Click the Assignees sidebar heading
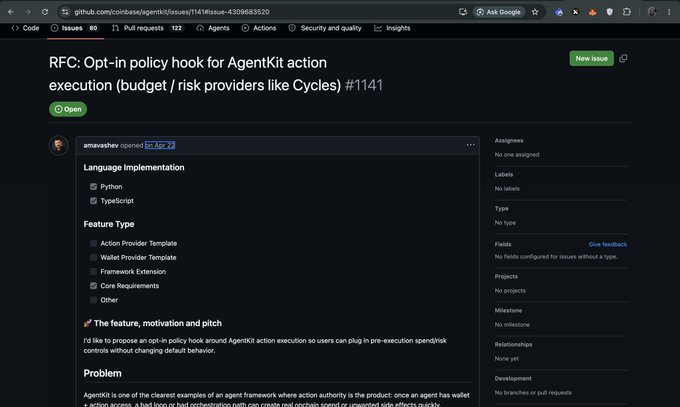680x407 pixels. [509, 141]
